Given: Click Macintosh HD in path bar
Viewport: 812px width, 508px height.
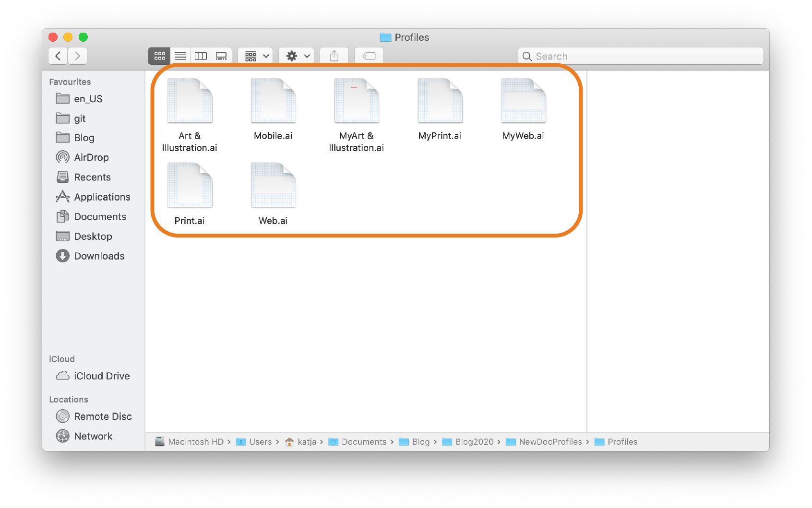Looking at the screenshot, I should pos(190,441).
